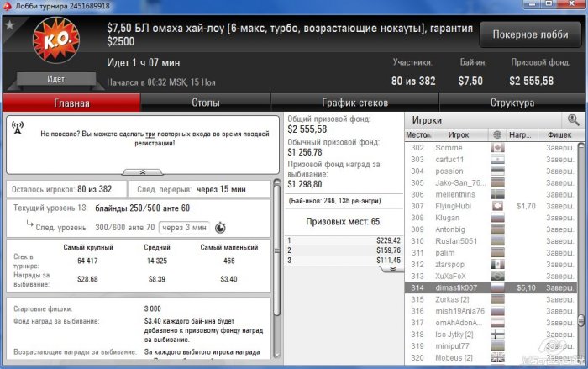Screen dimensions: 588x369
Task: Click largest stack value 64 417
Action: (87, 261)
